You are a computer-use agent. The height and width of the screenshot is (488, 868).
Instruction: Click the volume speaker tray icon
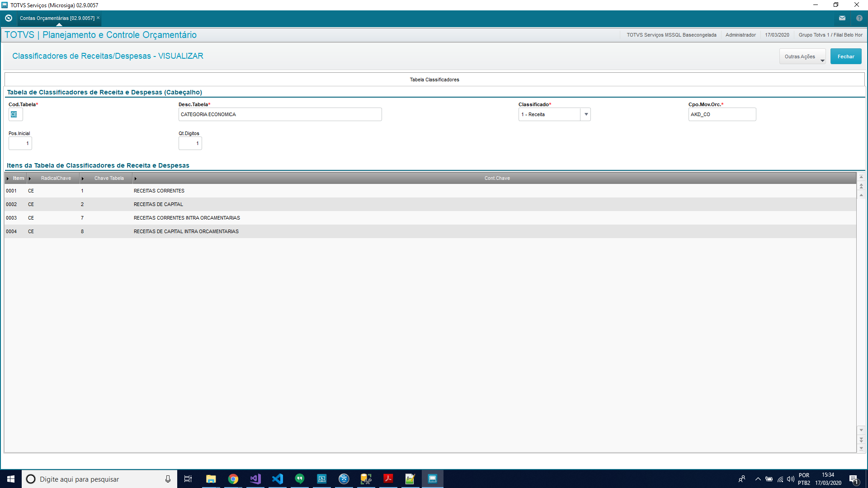(x=791, y=479)
